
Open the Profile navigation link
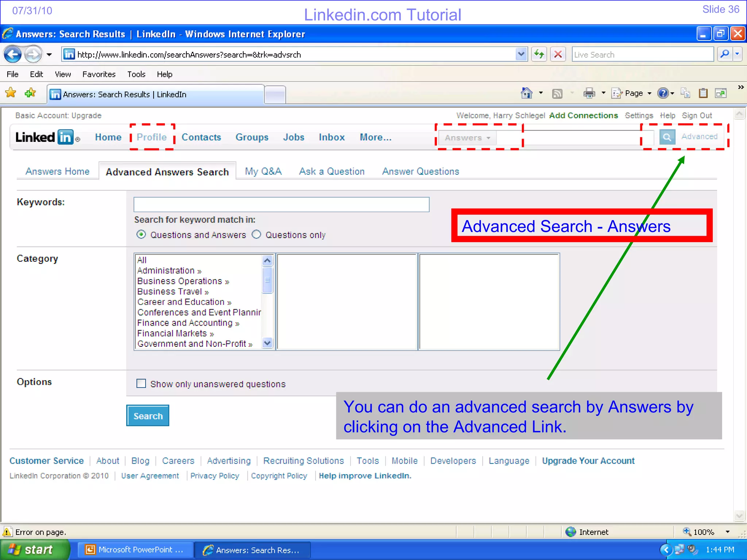[x=152, y=137]
